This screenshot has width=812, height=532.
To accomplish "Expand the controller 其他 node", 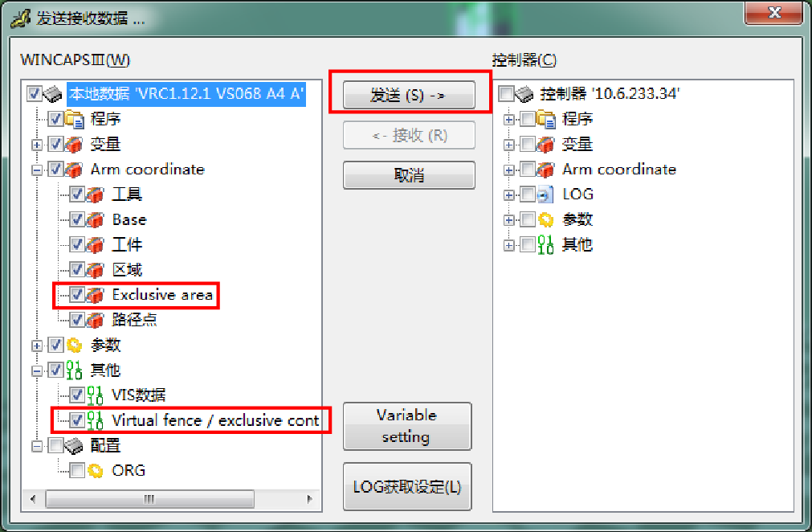I will pyautogui.click(x=509, y=244).
